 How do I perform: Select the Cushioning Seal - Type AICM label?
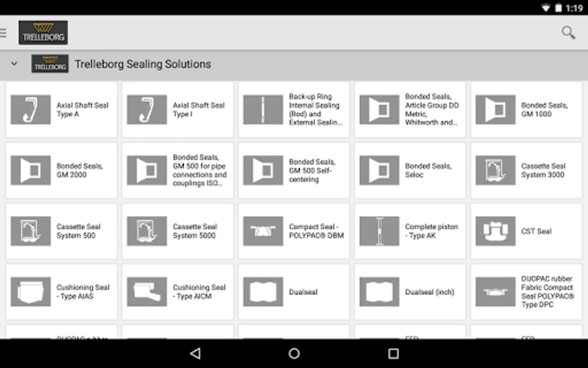pos(199,292)
